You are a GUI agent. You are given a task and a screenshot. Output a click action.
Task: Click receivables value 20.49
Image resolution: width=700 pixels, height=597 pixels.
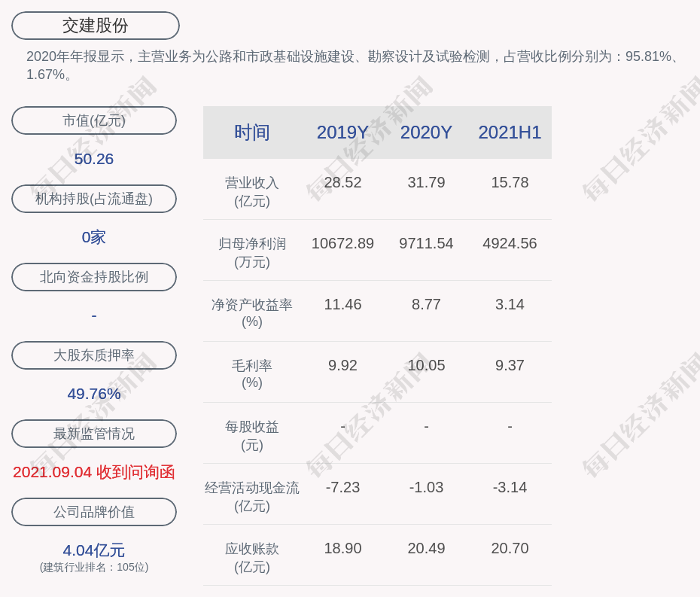(x=426, y=548)
